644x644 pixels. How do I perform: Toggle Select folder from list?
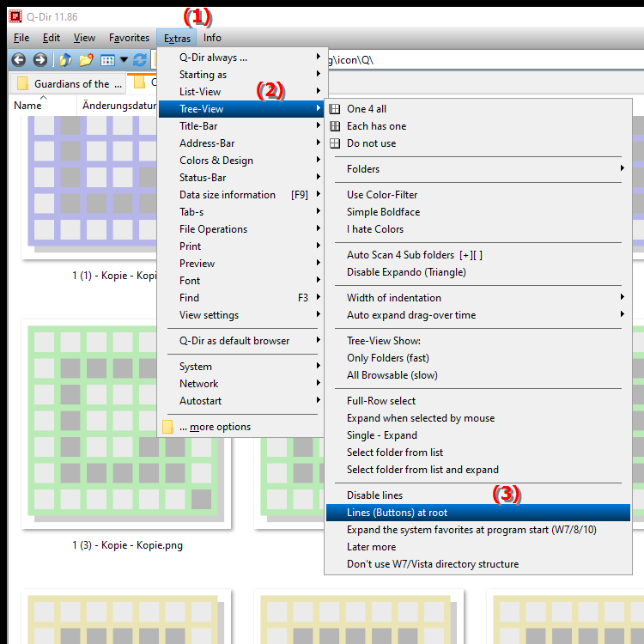click(478, 453)
